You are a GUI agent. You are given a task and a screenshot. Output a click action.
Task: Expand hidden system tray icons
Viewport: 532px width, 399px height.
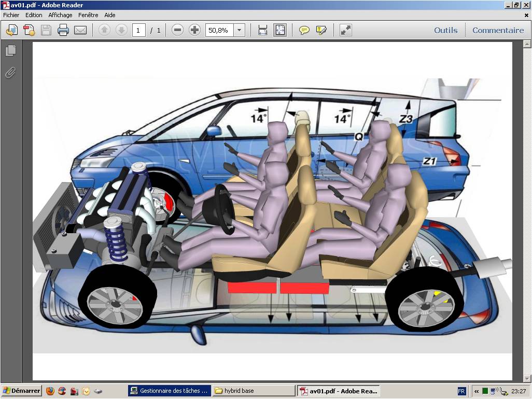click(476, 391)
